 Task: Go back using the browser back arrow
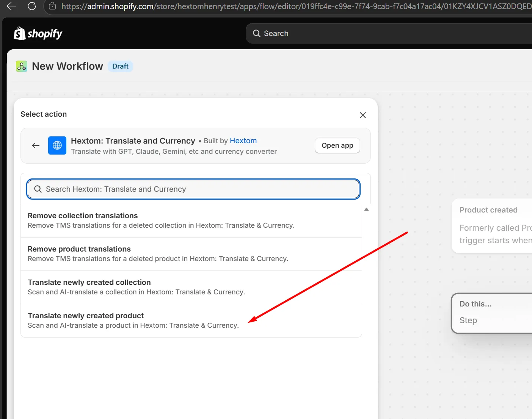[x=11, y=6]
